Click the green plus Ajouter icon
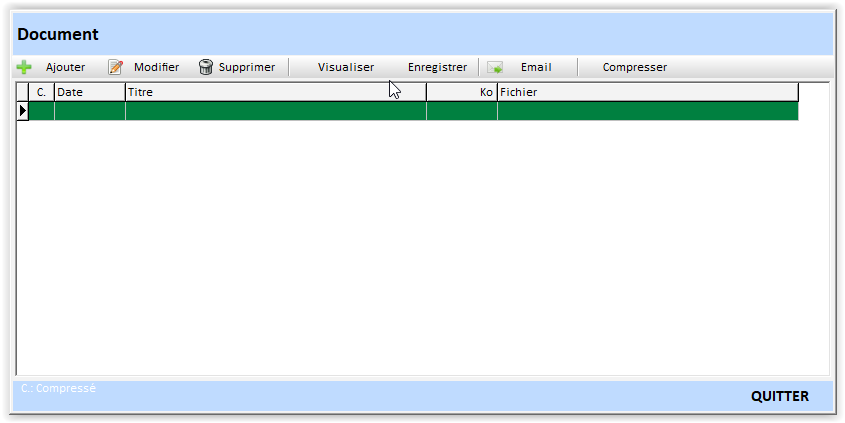Image resolution: width=845 pixels, height=423 pixels. (x=24, y=67)
